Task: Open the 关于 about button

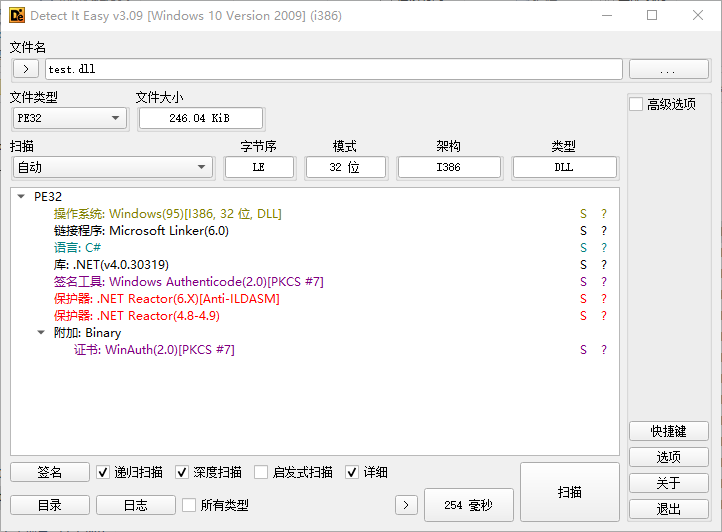Action: 669,483
